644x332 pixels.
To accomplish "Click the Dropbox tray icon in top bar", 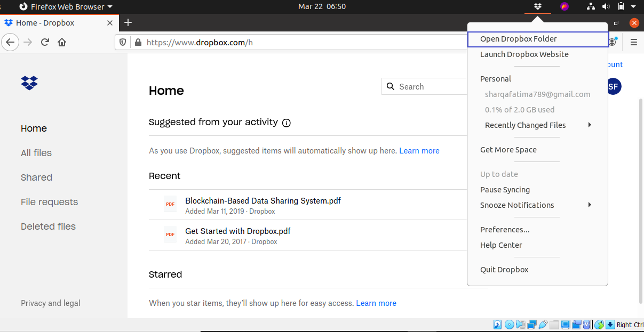I will tap(538, 6).
